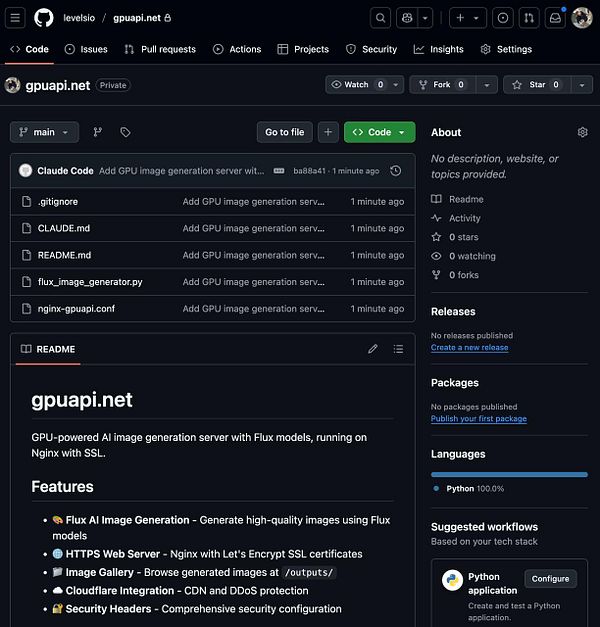Switch to the Settings tab
600x627 pixels.
pos(506,49)
